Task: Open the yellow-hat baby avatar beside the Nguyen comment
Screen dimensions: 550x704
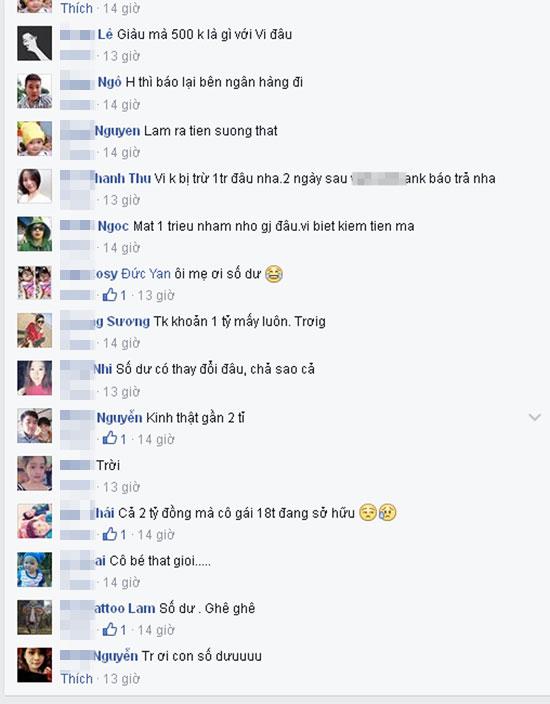Action: tap(35, 139)
